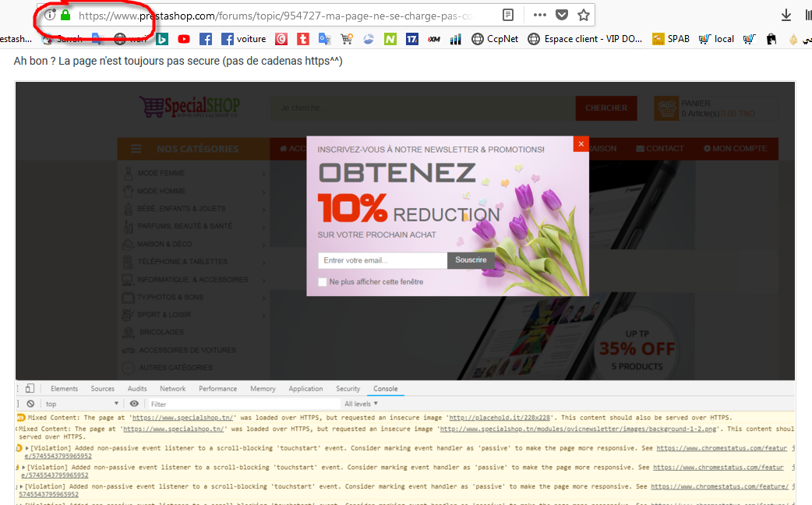Viewport: 812px width, 505px height.
Task: Switch to the Network tab in DevTools
Action: (x=172, y=388)
